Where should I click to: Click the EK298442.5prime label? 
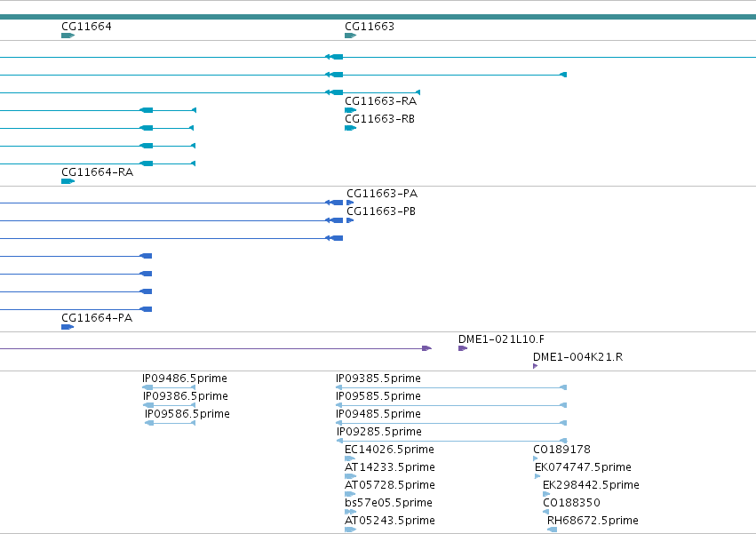click(591, 485)
